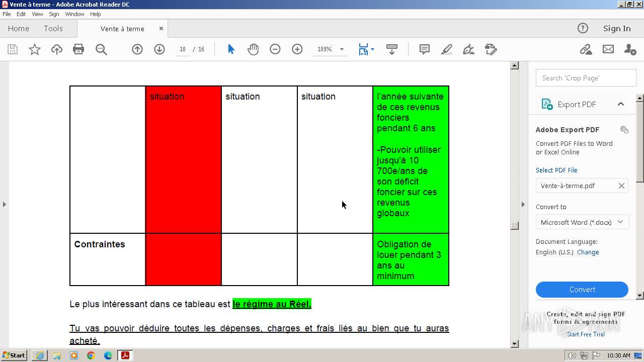Screen dimensions: 644x362
Task: Open the Help question mark icon
Action: point(583,28)
